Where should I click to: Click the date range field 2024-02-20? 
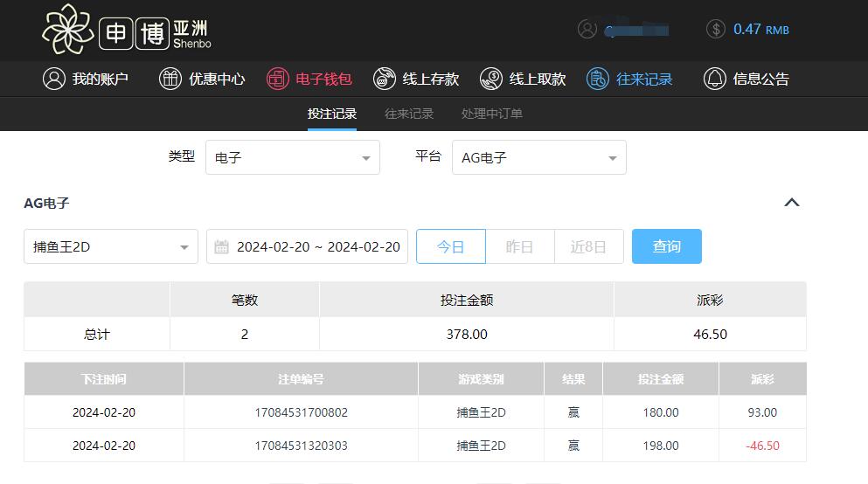click(307, 246)
